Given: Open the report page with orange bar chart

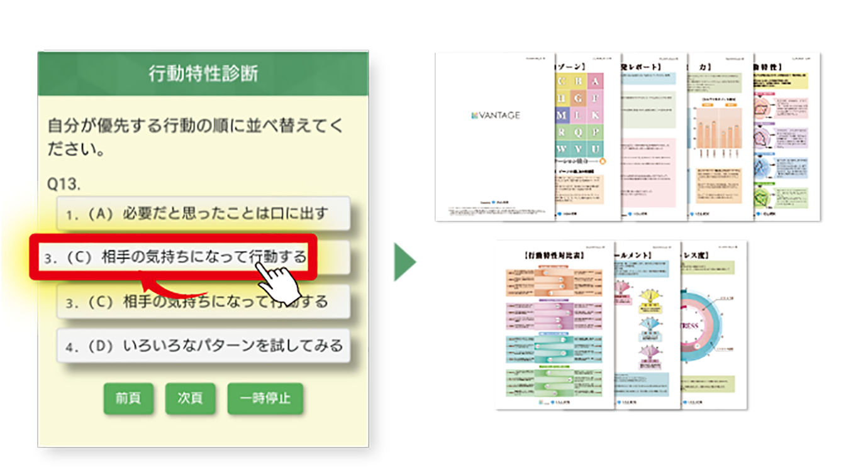Looking at the screenshot, I should [721, 136].
